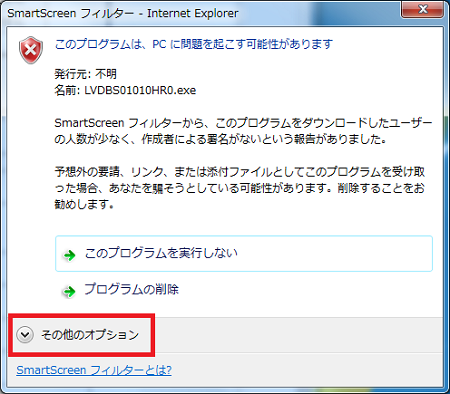Click heading このプログラムは、PC に問題を起こす可能性があります
The image size is (450, 394).
(x=194, y=44)
